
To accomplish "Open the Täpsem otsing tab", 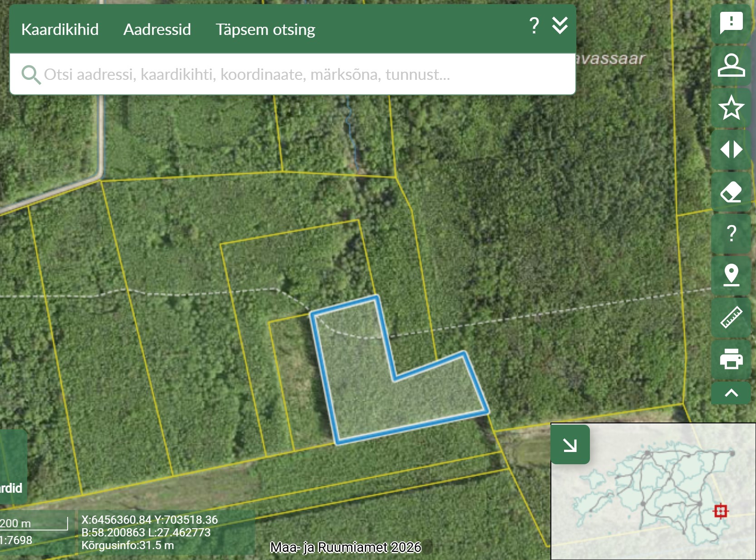I will (265, 29).
